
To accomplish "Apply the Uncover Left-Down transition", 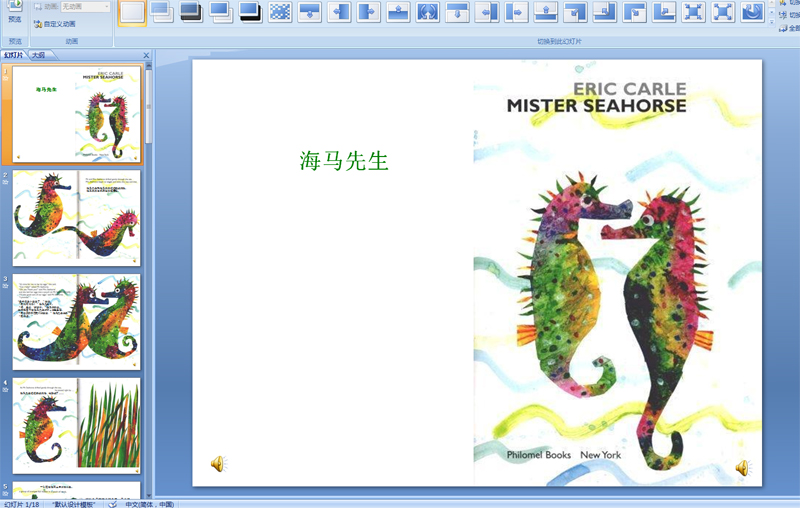I will coord(576,12).
